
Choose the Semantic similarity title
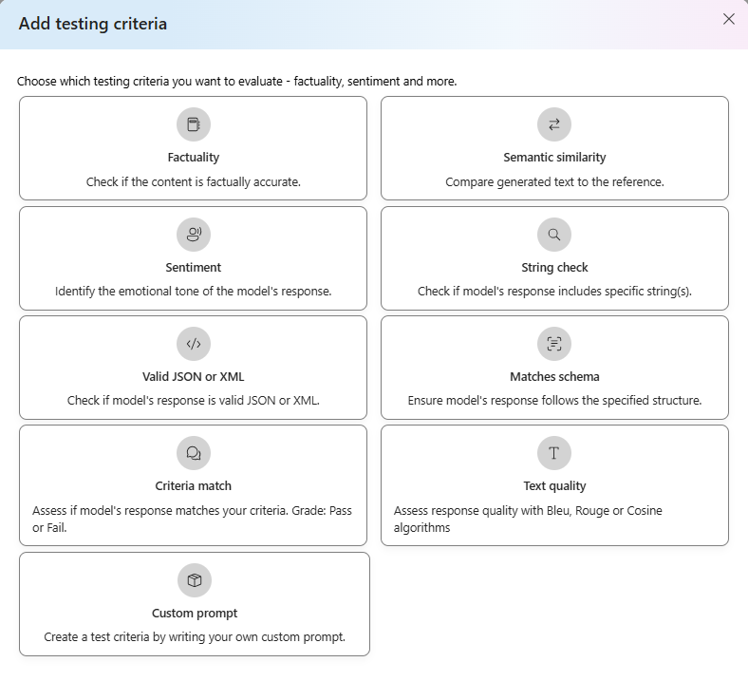[x=554, y=158]
